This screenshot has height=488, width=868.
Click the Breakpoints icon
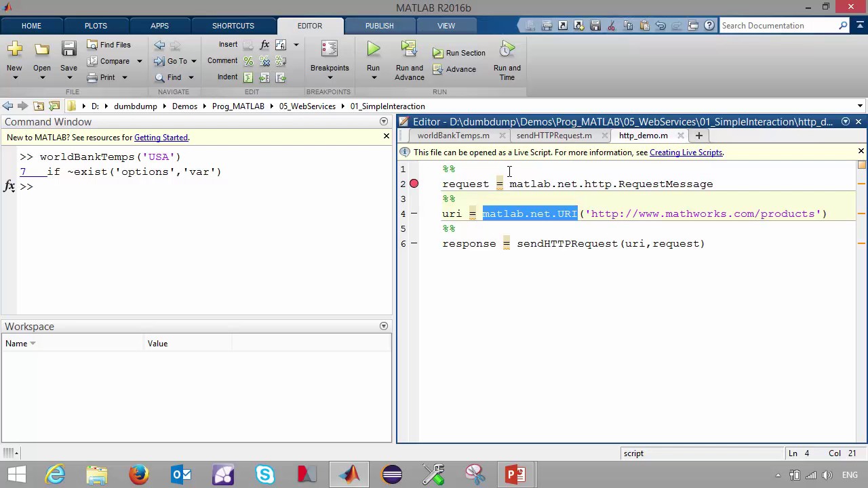[330, 49]
